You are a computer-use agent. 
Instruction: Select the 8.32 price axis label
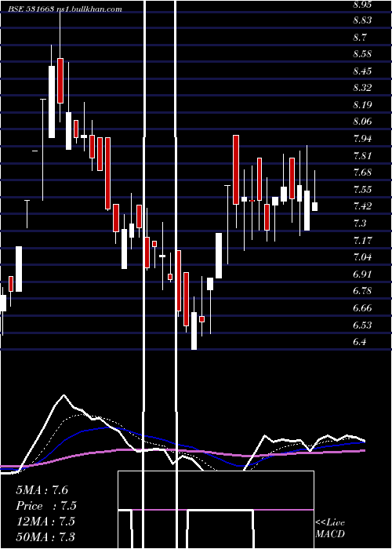(362, 88)
